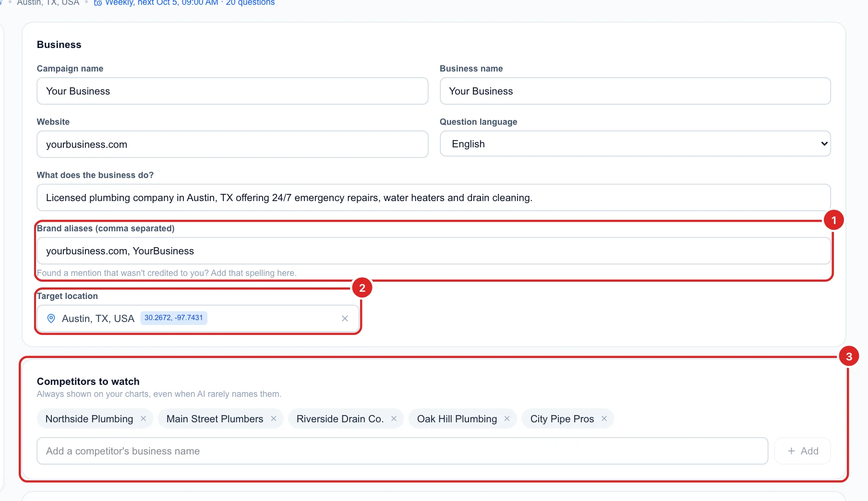This screenshot has height=501, width=868.
Task: Click the Main Street Plumbers chip label
Action: [215, 419]
